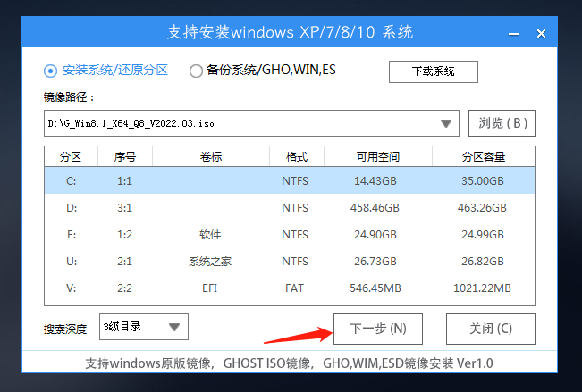The height and width of the screenshot is (392, 582).
Task: Sort by the 可用空间 column header
Action: 376,157
